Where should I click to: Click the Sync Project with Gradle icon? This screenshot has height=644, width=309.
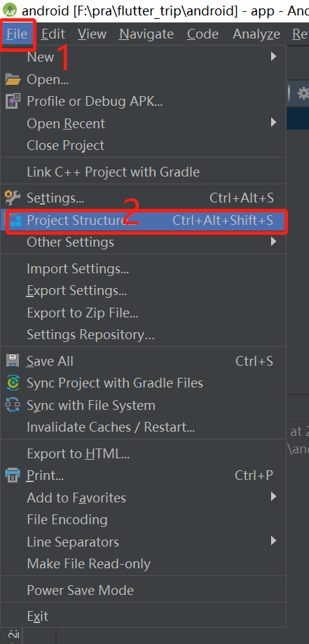click(13, 383)
